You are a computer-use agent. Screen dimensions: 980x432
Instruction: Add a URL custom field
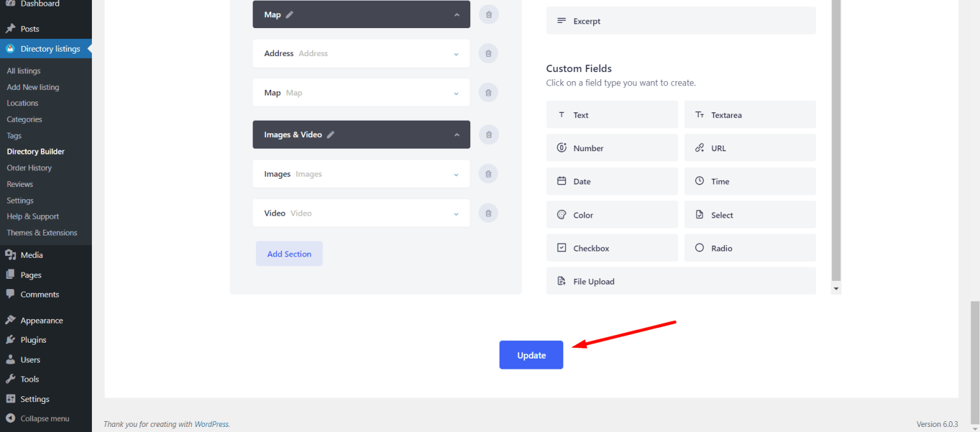click(x=750, y=147)
